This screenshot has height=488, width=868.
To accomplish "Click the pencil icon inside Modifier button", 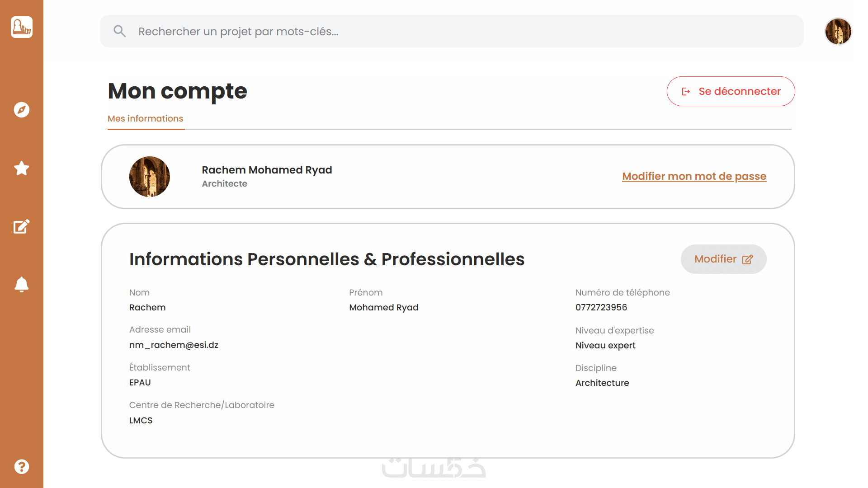I will [748, 259].
